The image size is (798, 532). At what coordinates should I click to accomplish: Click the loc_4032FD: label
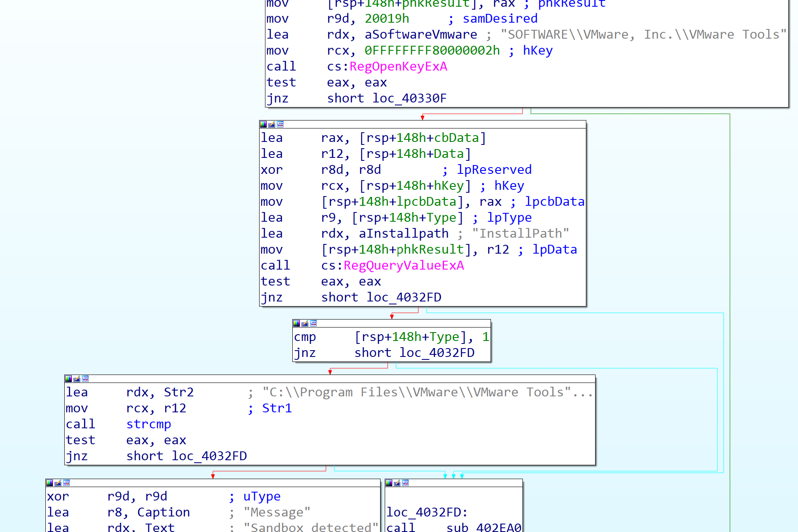[x=427, y=513]
